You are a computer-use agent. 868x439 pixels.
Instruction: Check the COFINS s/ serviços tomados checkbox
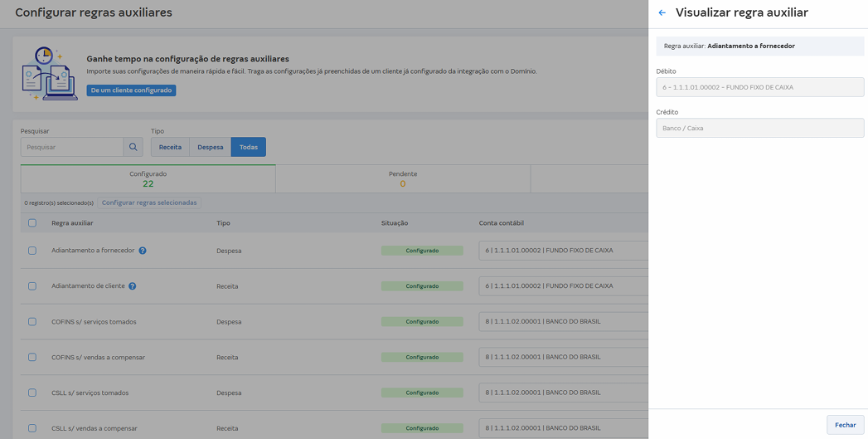pyautogui.click(x=32, y=321)
